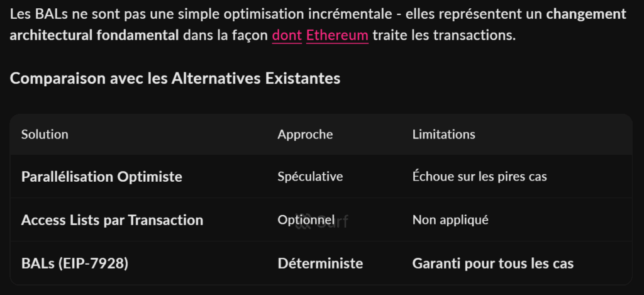Click the "BALs (EIP-7928)" row label
Viewport: 644px width, 295px height.
tap(74, 263)
